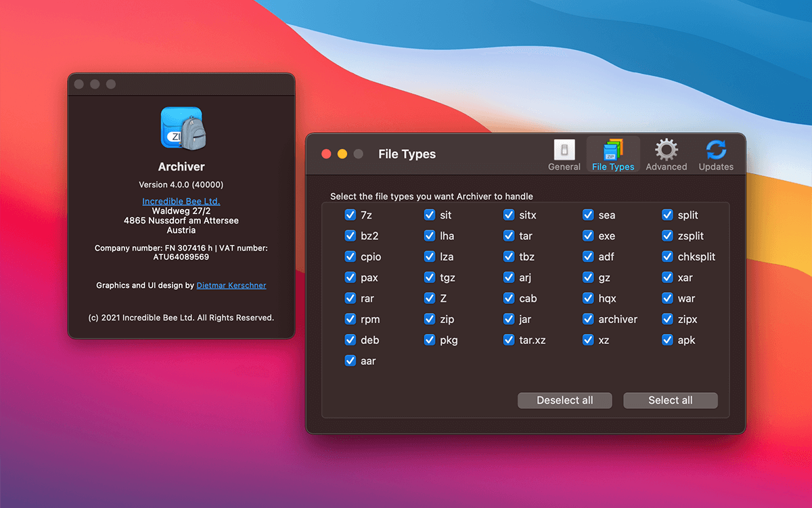Uncheck the xz checkbox
The width and height of the screenshot is (812, 508).
(588, 340)
